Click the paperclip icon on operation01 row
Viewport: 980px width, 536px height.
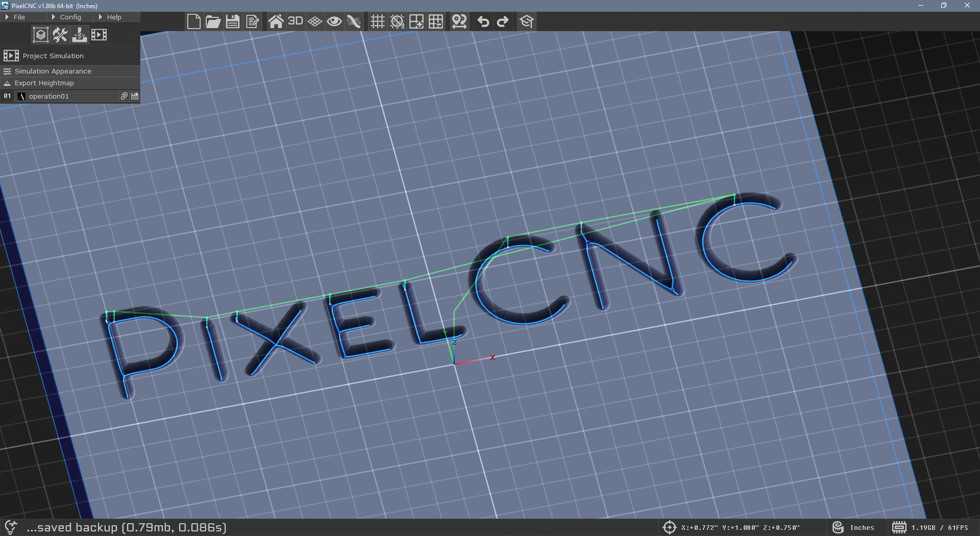[x=124, y=96]
